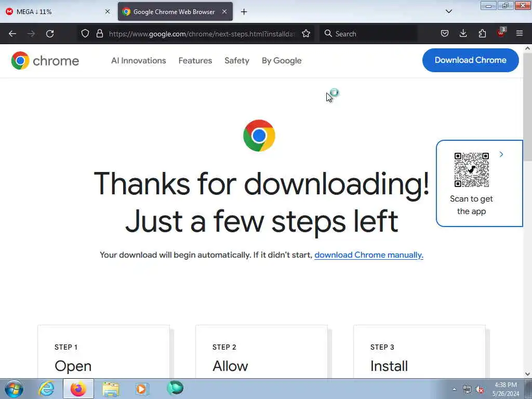This screenshot has width=532, height=399.
Task: Click the muted volume tray icon
Action: click(x=480, y=390)
